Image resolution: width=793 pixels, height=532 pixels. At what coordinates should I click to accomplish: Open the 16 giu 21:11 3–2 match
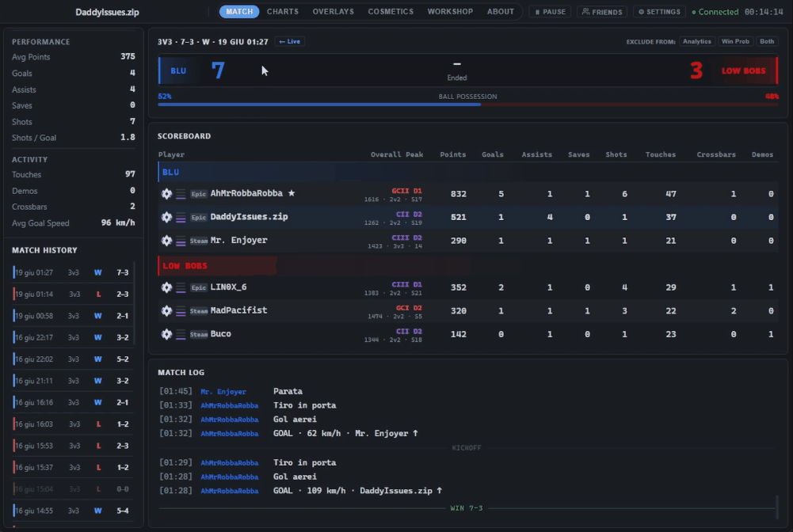[x=72, y=381]
